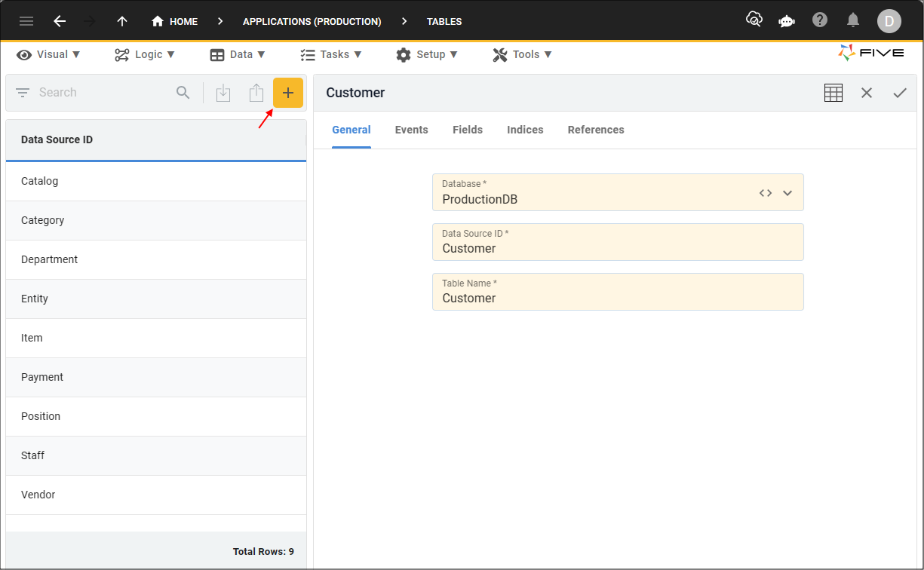The height and width of the screenshot is (570, 924).
Task: Click the notifications bell icon
Action: point(853,20)
